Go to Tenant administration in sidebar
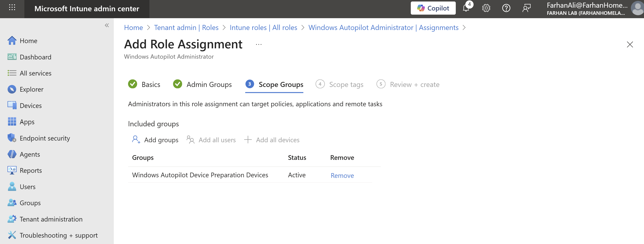644x244 pixels. (x=51, y=219)
